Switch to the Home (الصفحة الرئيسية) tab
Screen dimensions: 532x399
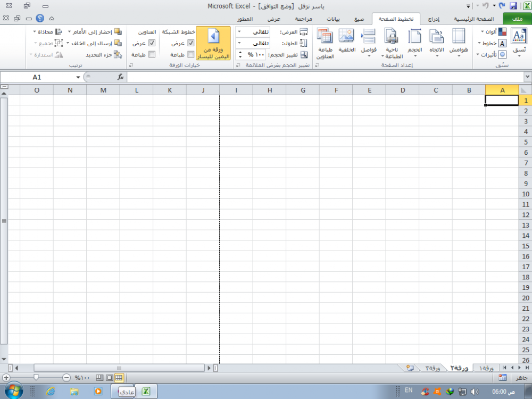473,19
